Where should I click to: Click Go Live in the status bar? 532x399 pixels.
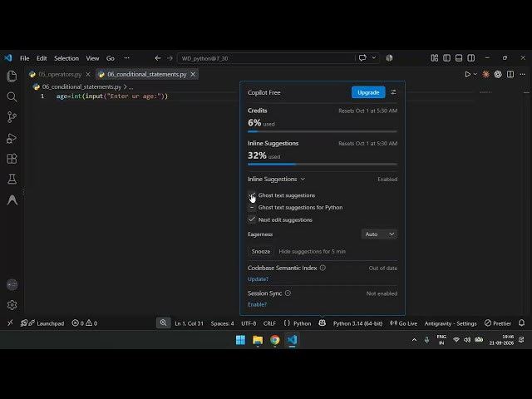coord(403,323)
